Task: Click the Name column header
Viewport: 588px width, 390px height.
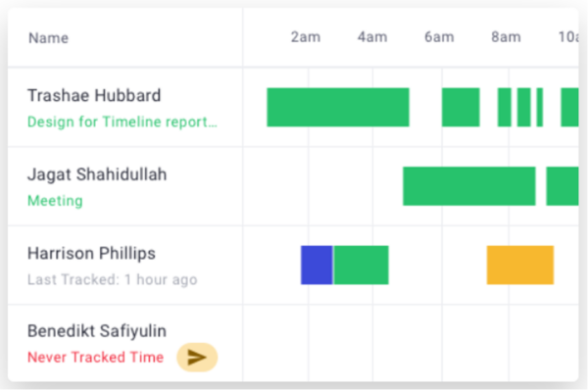Action: tap(49, 38)
